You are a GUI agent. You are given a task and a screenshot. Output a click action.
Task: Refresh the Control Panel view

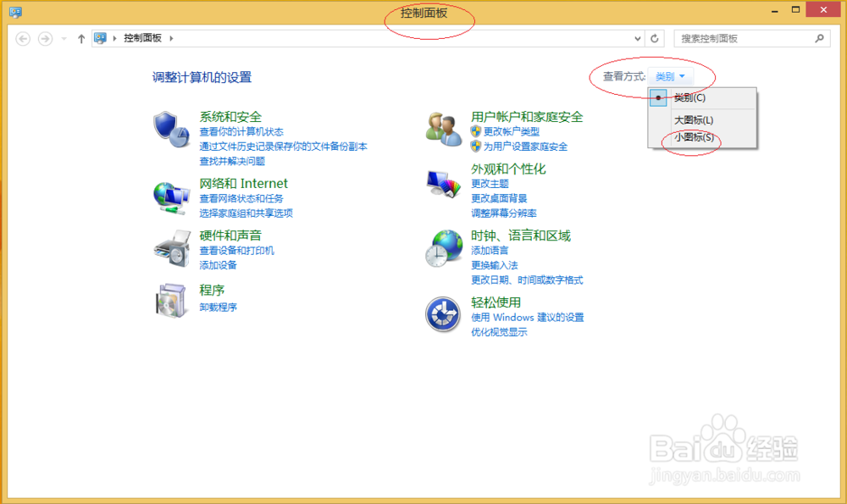pyautogui.click(x=653, y=38)
